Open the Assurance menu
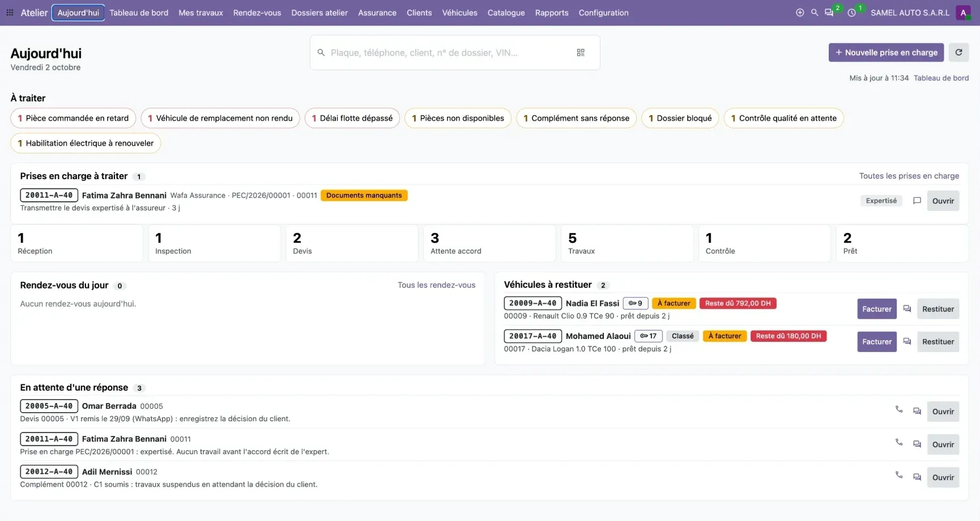This screenshot has height=521, width=980. click(377, 12)
